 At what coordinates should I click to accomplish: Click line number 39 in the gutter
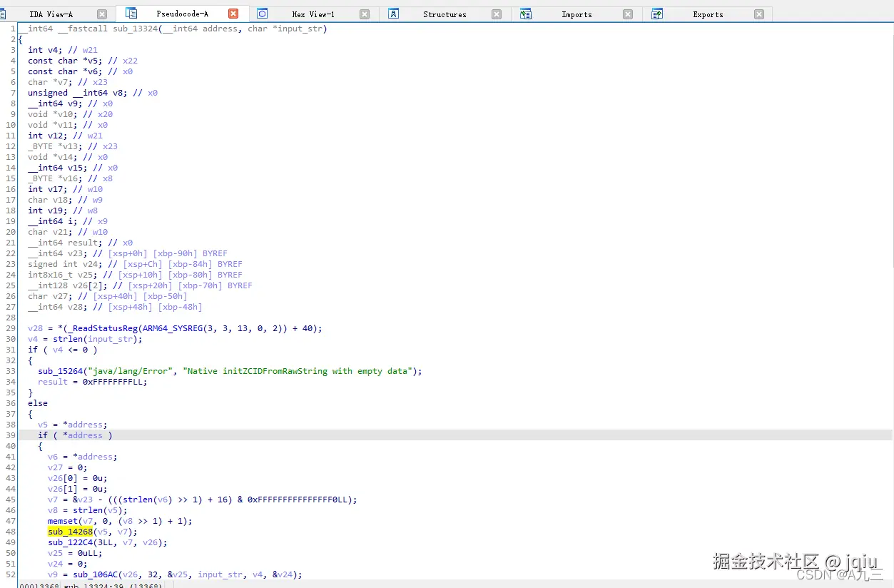click(10, 435)
